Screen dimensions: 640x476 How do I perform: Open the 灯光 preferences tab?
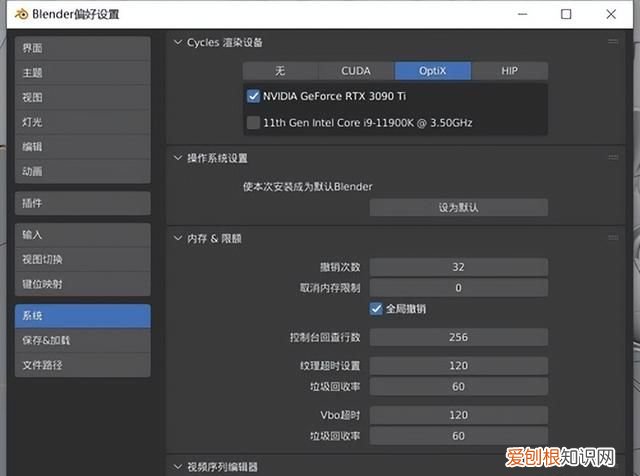83,122
